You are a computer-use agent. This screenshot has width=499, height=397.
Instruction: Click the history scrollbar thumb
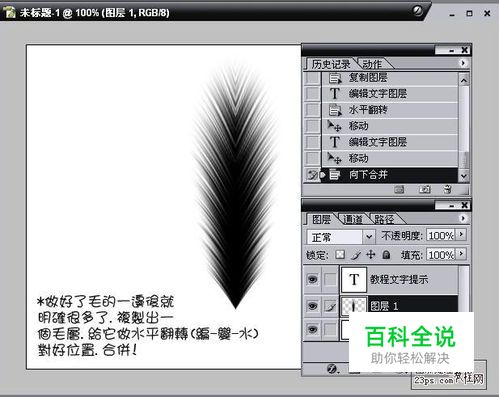pyautogui.click(x=464, y=159)
